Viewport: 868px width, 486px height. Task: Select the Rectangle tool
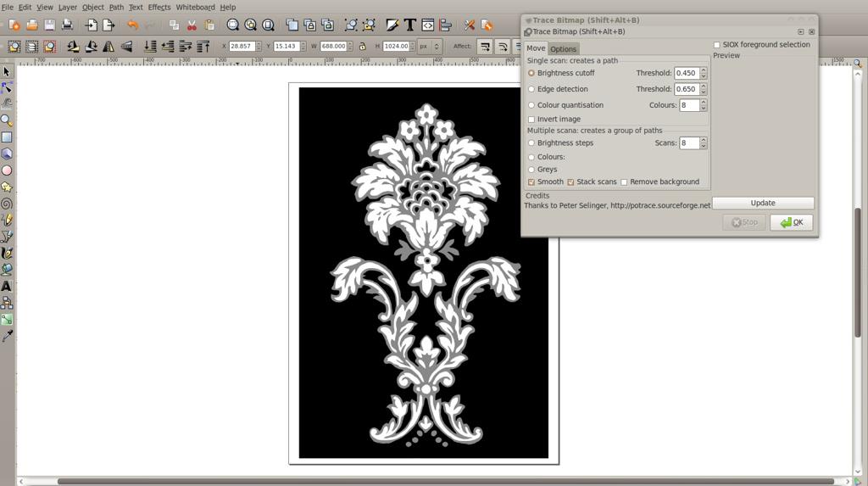(7, 137)
